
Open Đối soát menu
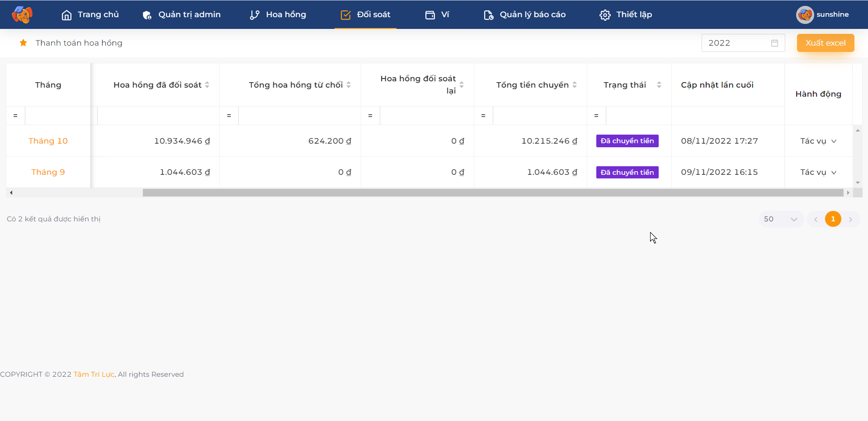[x=365, y=14]
